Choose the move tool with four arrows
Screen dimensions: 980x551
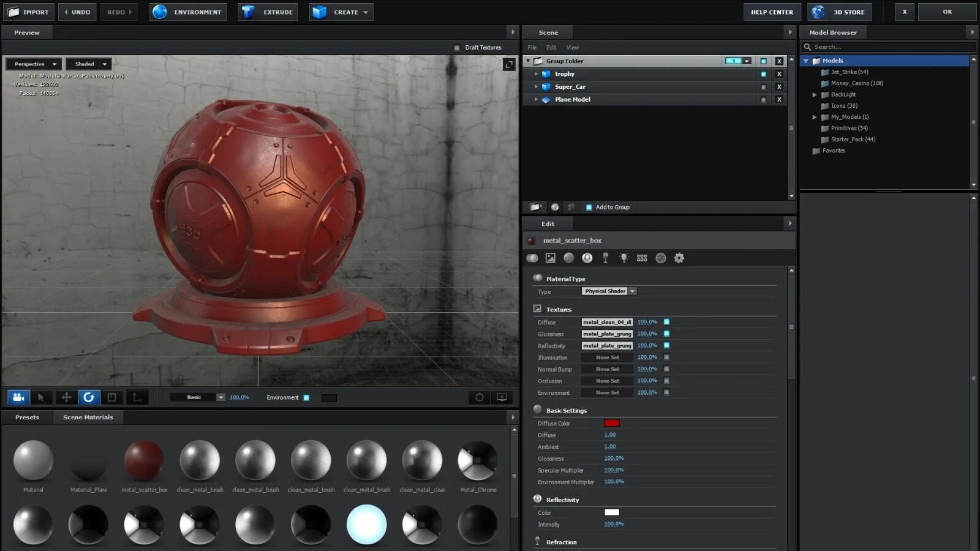pyautogui.click(x=66, y=397)
